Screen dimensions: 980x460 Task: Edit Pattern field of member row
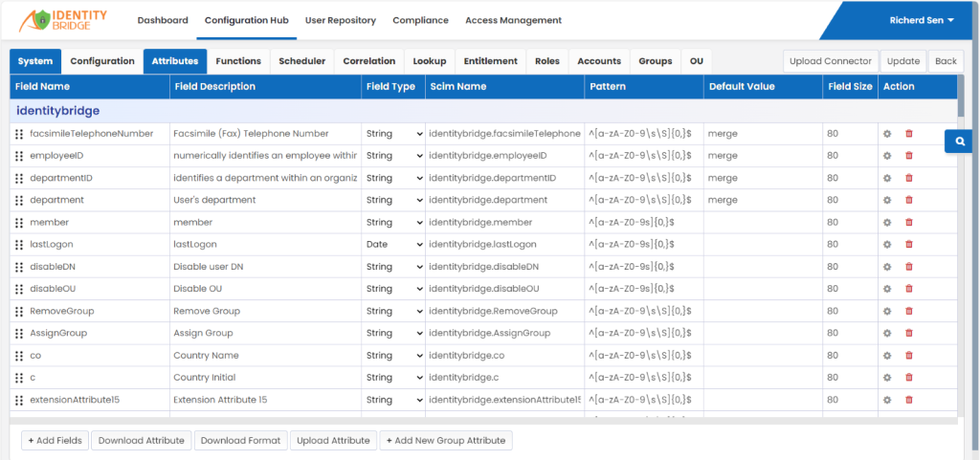(x=644, y=222)
